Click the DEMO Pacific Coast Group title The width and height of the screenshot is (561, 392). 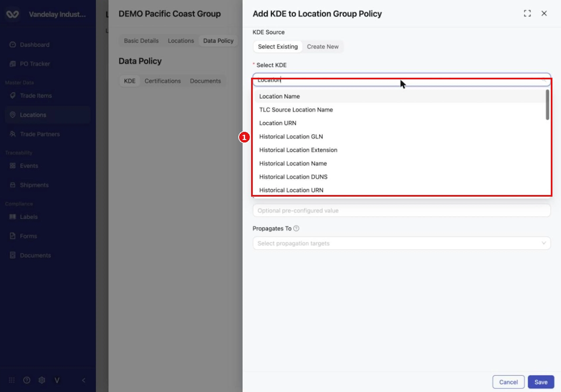pyautogui.click(x=170, y=14)
